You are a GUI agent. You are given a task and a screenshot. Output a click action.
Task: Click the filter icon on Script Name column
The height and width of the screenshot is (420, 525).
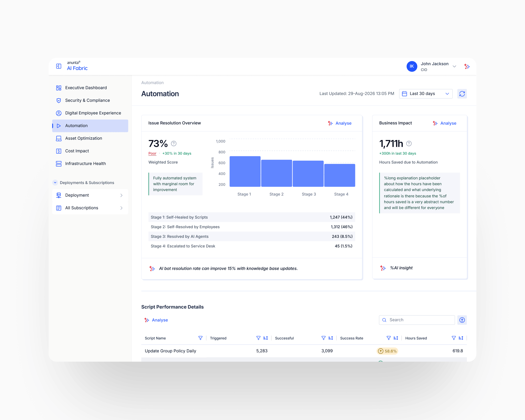tap(200, 338)
